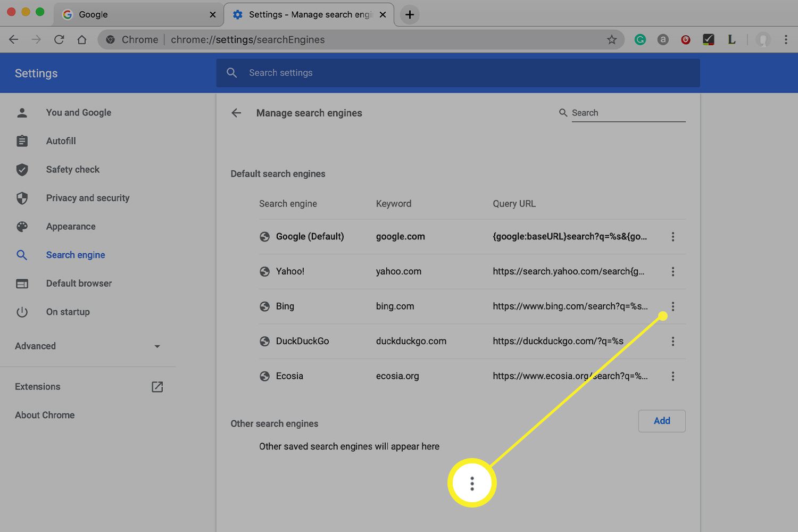The width and height of the screenshot is (798, 532).
Task: Select Appearance in the settings sidebar
Action: (70, 227)
